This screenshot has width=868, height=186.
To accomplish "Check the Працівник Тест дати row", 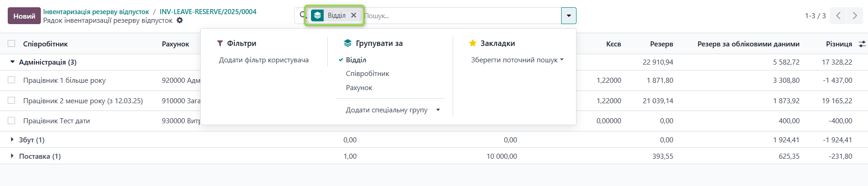I will coord(11,121).
